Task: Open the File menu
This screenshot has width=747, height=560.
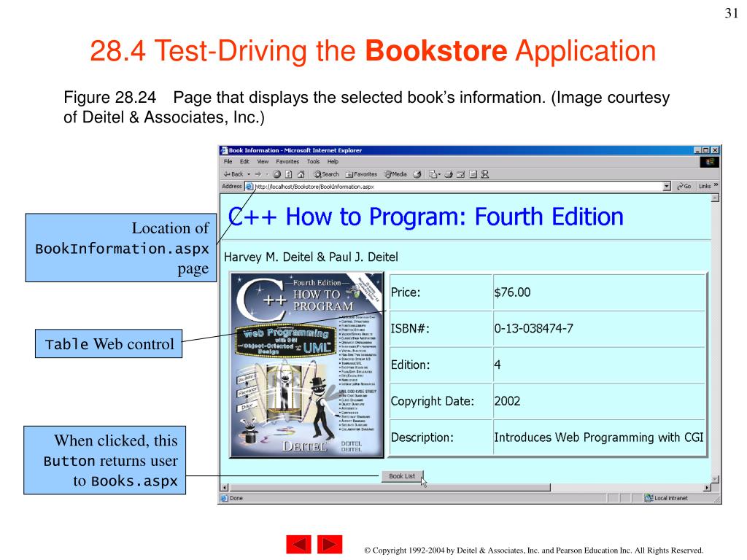Action: coord(228,161)
